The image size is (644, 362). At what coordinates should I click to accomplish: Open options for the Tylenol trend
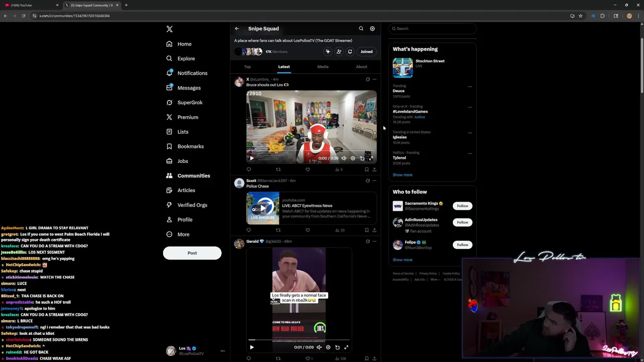click(470, 153)
